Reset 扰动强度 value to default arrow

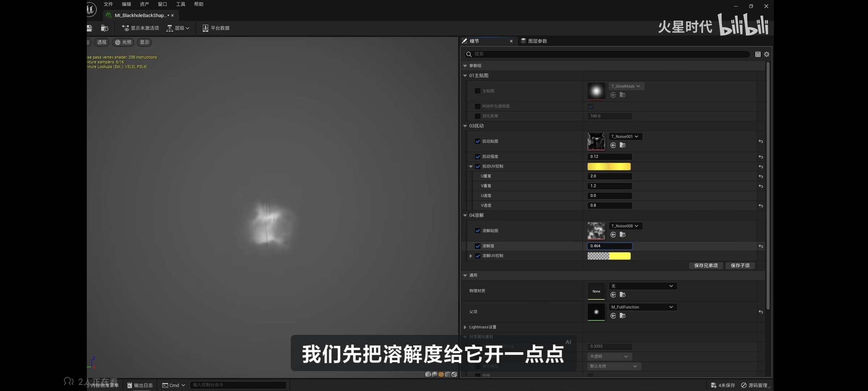761,157
